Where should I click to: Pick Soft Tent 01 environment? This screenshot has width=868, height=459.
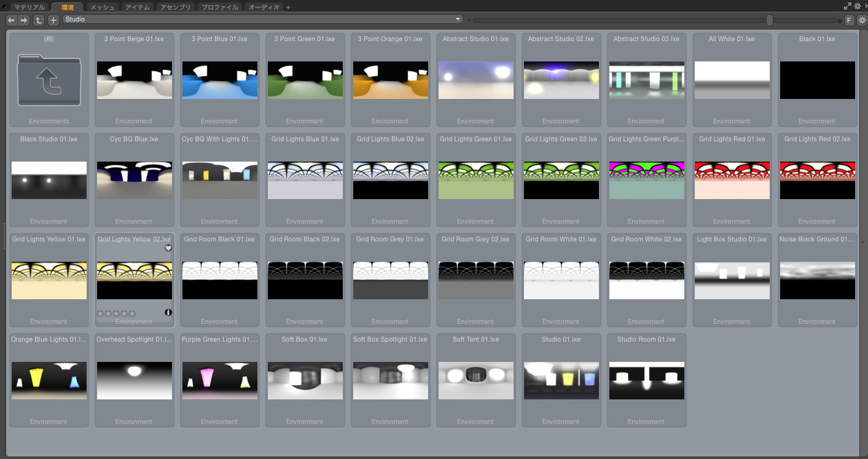point(475,380)
